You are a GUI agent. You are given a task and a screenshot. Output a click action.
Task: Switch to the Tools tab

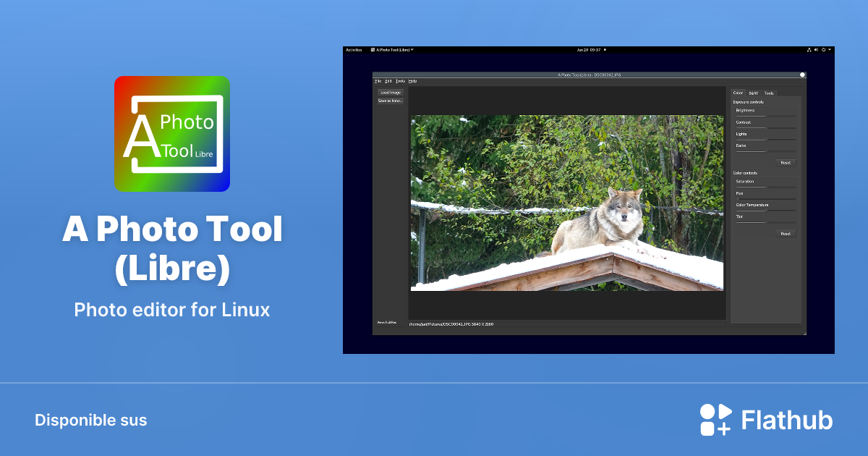tap(769, 93)
